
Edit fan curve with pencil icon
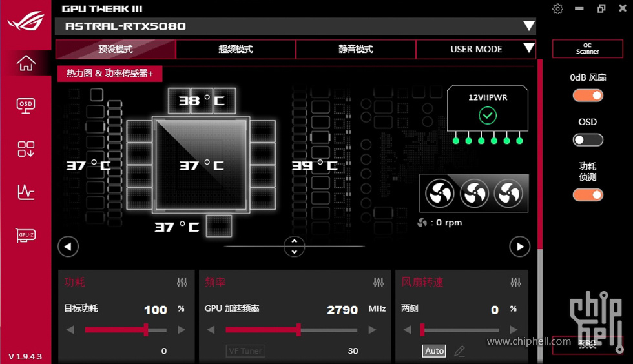tap(459, 350)
